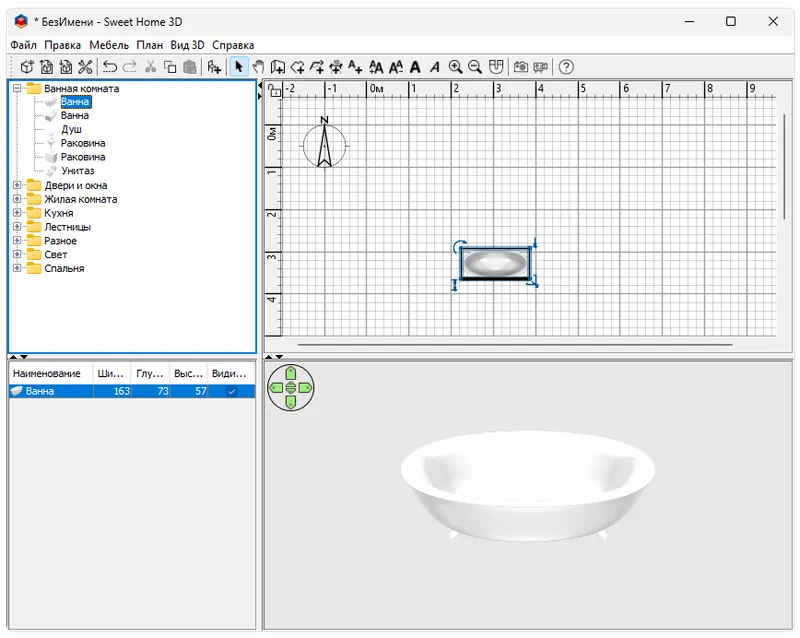Open the Файл menu
This screenshot has height=638, width=800.
(x=23, y=45)
